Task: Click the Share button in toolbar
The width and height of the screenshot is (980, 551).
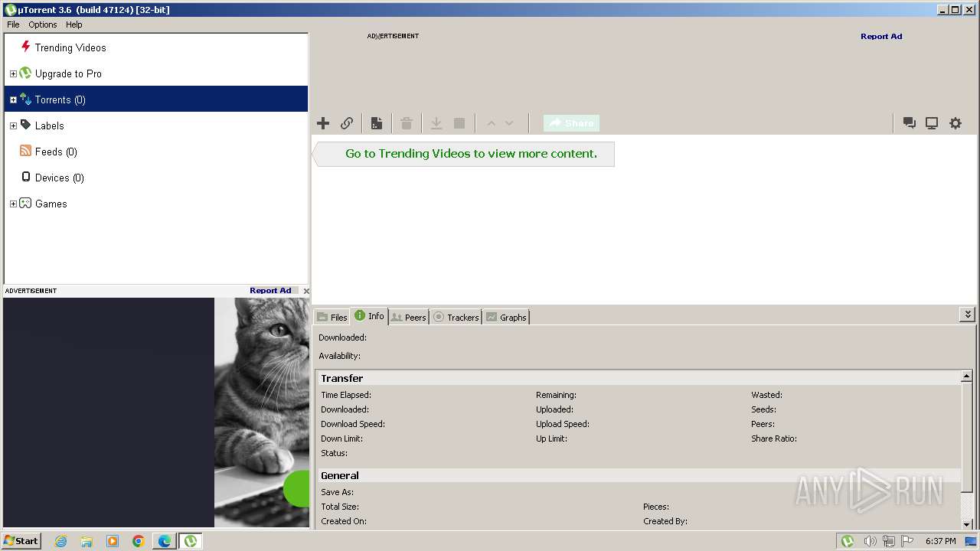Action: [571, 123]
